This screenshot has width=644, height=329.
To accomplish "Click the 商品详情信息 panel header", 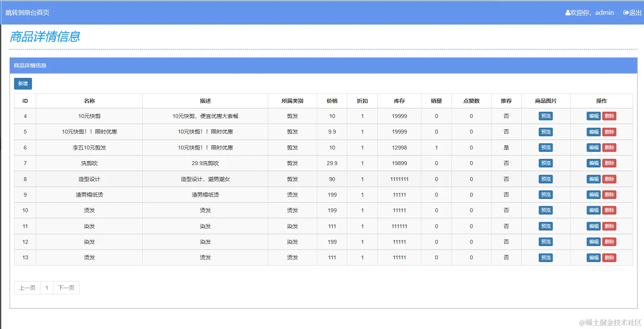I will 324,65.
